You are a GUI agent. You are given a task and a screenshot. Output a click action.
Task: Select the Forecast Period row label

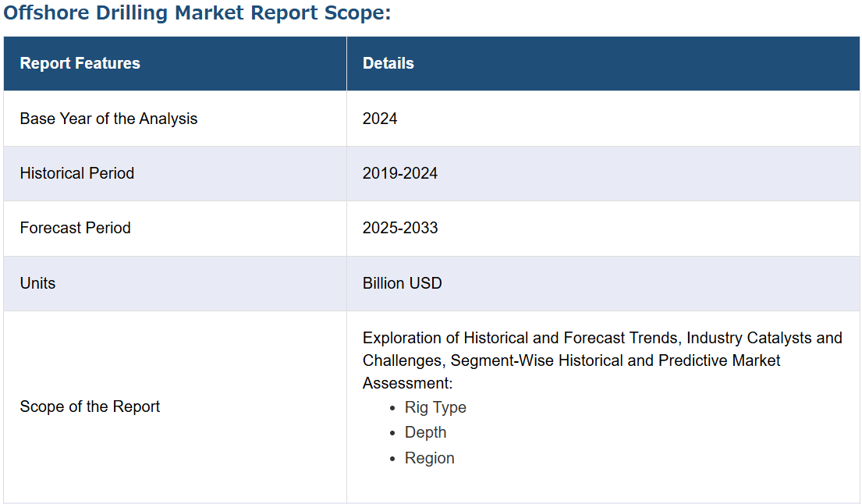click(75, 228)
